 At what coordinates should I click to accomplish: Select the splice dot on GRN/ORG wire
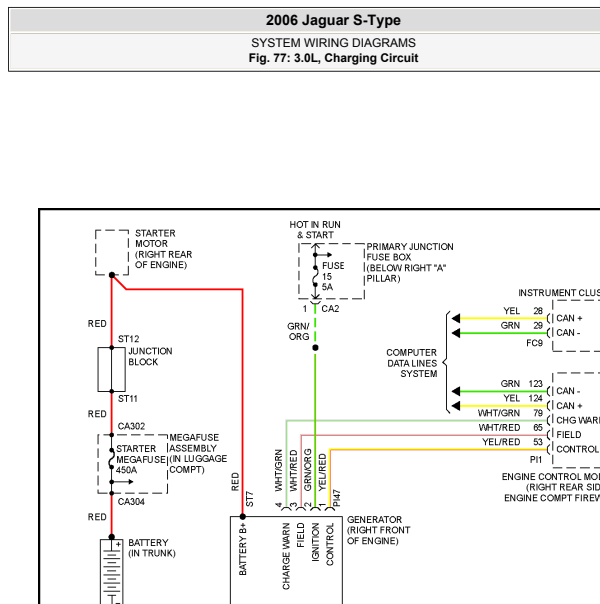[315, 348]
